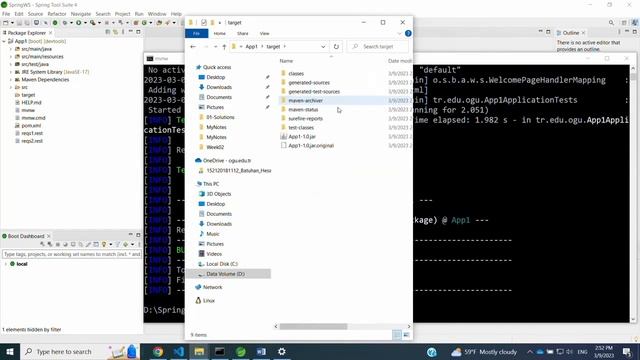This screenshot has height=360, width=640.
Task: Open the generated-sources folder
Action: pyautogui.click(x=309, y=82)
